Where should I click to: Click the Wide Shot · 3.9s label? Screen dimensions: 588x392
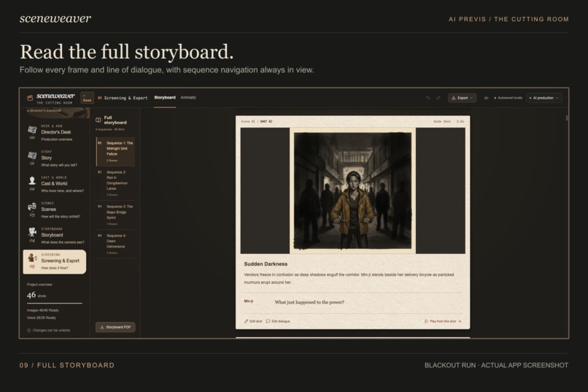click(x=449, y=121)
